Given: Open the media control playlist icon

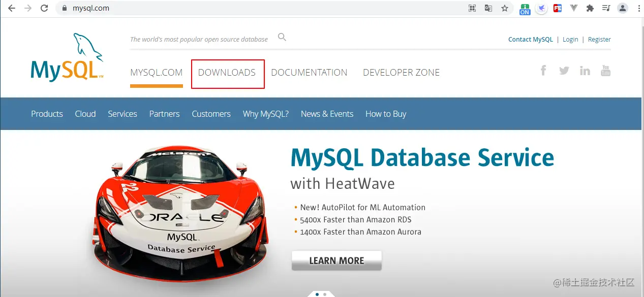Looking at the screenshot, I should [606, 8].
